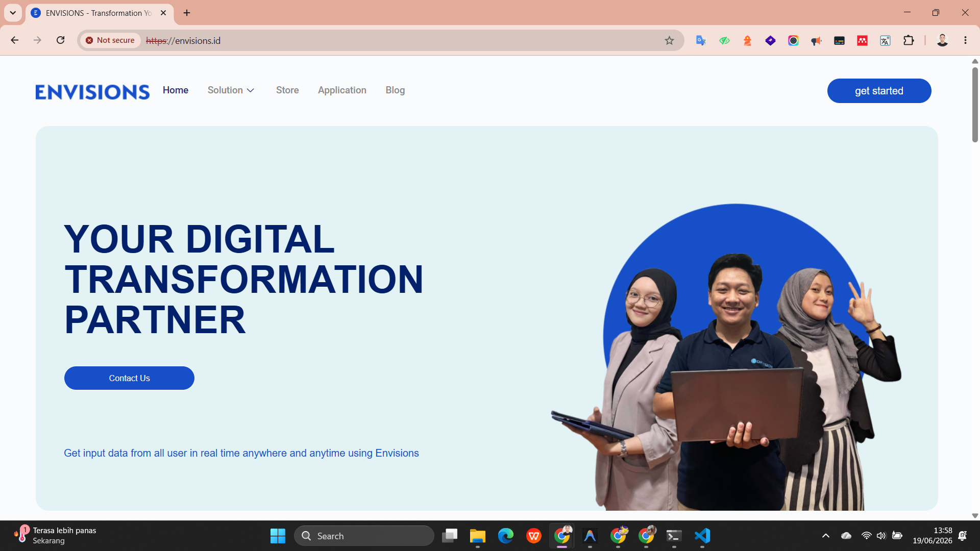Image resolution: width=980 pixels, height=551 pixels.
Task: Open the clock showing 13:58
Action: click(x=933, y=536)
